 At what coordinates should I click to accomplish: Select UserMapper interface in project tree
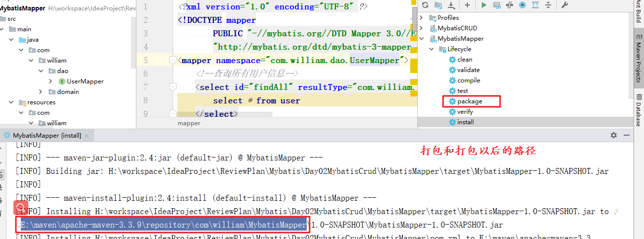point(85,81)
